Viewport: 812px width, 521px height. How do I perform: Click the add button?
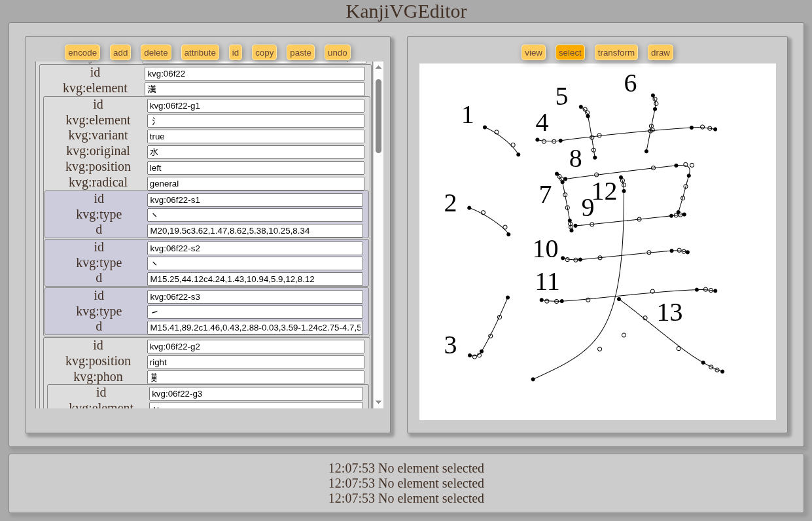pos(120,52)
